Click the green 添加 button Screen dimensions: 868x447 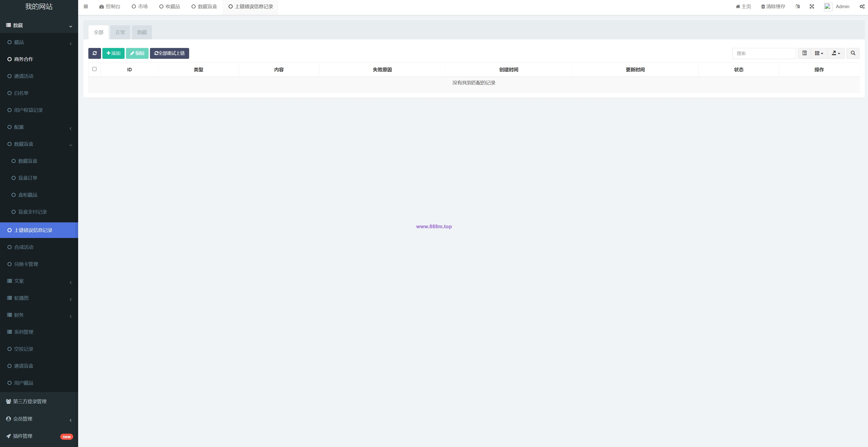[113, 53]
